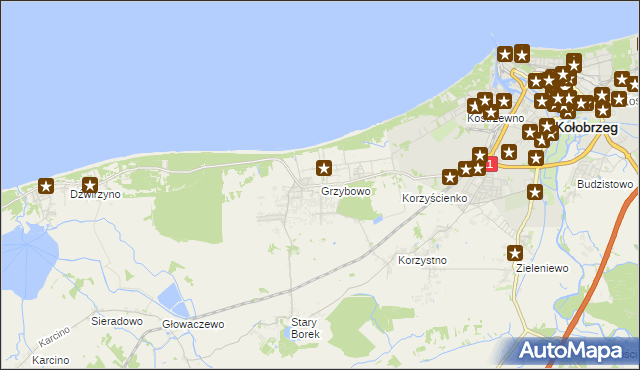This screenshot has width=640, height=370.
Task: Click the Grzybowo village label
Action: (x=346, y=191)
